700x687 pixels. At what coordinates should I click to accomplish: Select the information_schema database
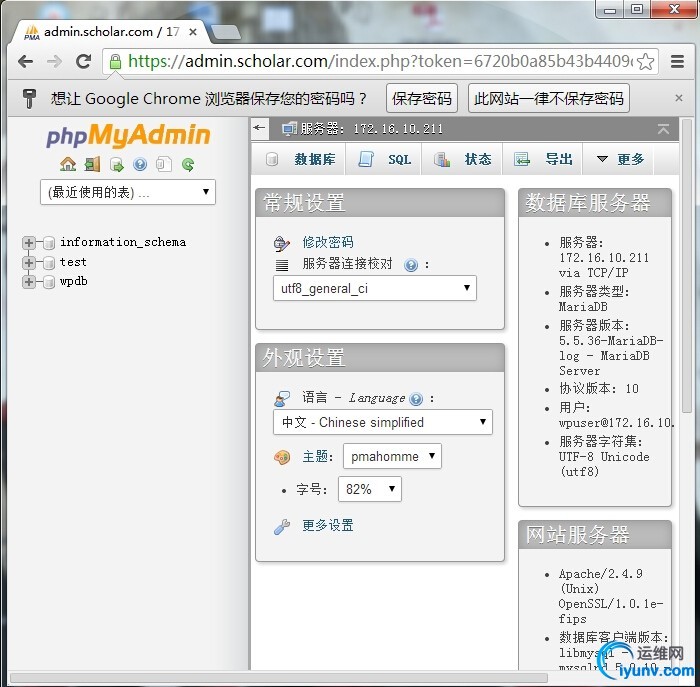(123, 242)
